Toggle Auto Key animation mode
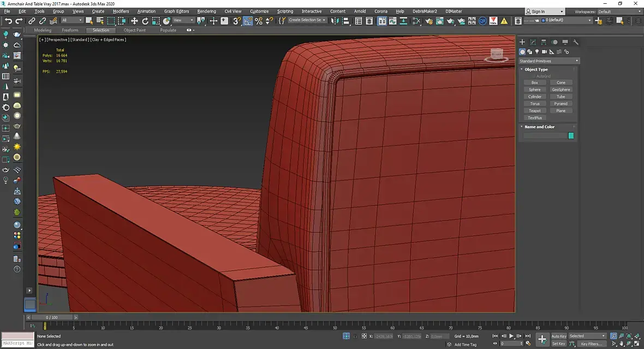 [559, 336]
